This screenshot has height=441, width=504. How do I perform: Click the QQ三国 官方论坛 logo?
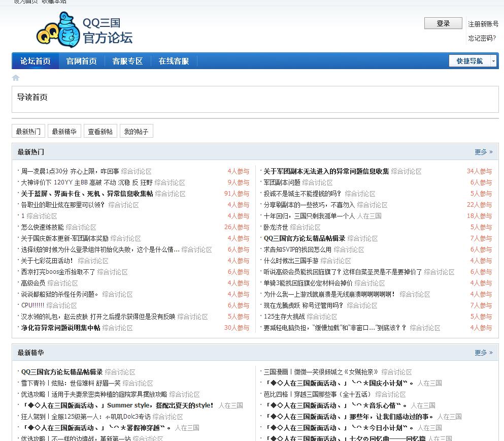click(x=85, y=30)
